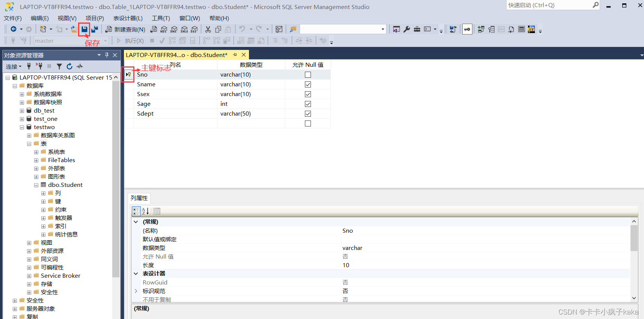This screenshot has height=319, width=644.
Task: Click the Open File folder icon
Action: [x=74, y=29]
